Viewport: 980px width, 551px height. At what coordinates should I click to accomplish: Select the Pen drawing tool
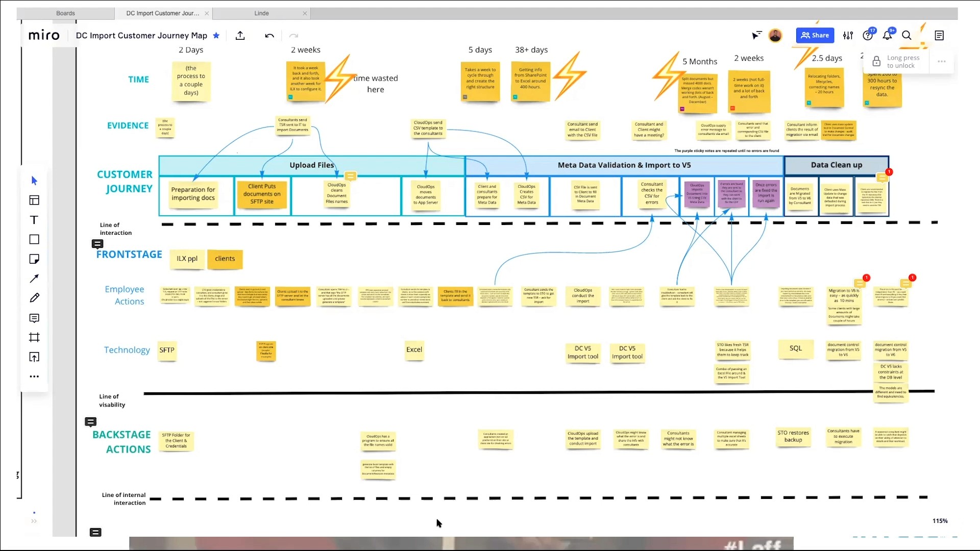tap(34, 298)
